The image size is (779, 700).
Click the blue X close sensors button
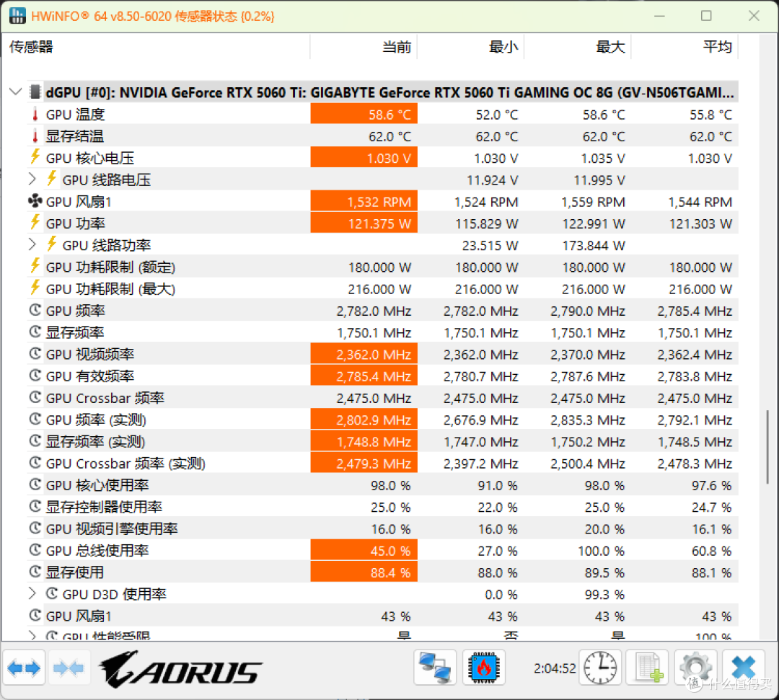744,668
